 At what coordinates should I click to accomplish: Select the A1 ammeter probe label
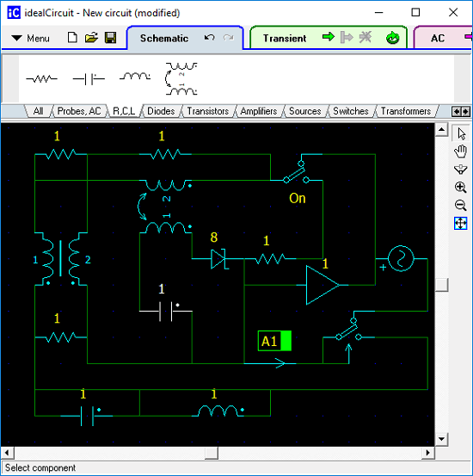pyautogui.click(x=274, y=341)
